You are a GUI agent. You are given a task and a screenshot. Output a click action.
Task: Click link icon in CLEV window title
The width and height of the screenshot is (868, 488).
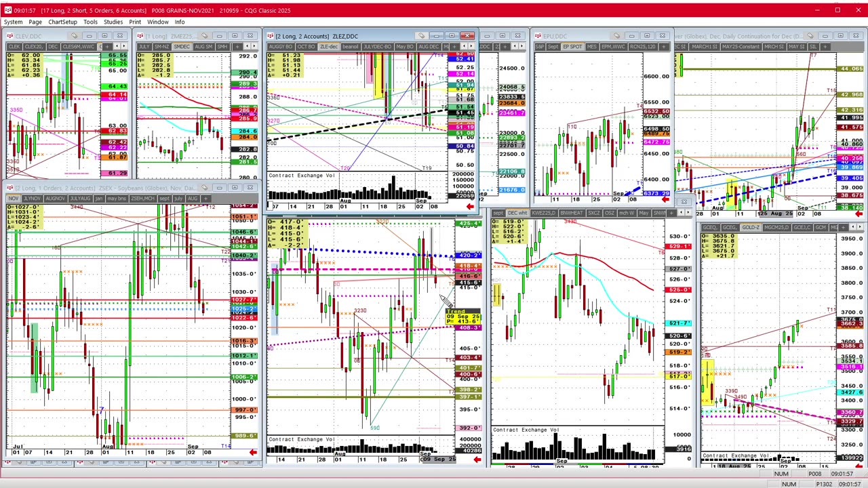click(x=75, y=36)
